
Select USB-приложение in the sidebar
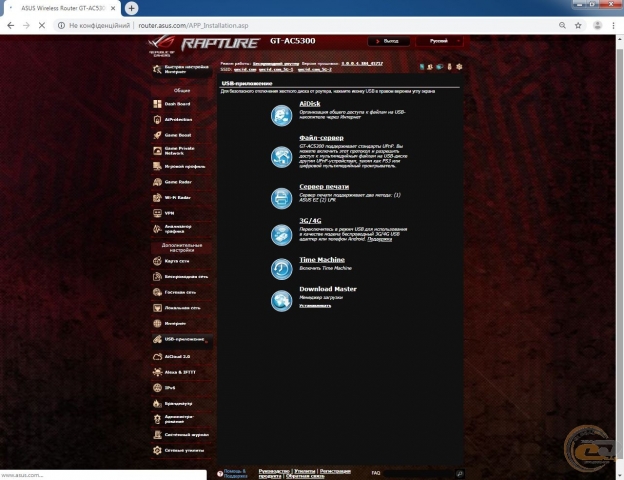(x=181, y=340)
